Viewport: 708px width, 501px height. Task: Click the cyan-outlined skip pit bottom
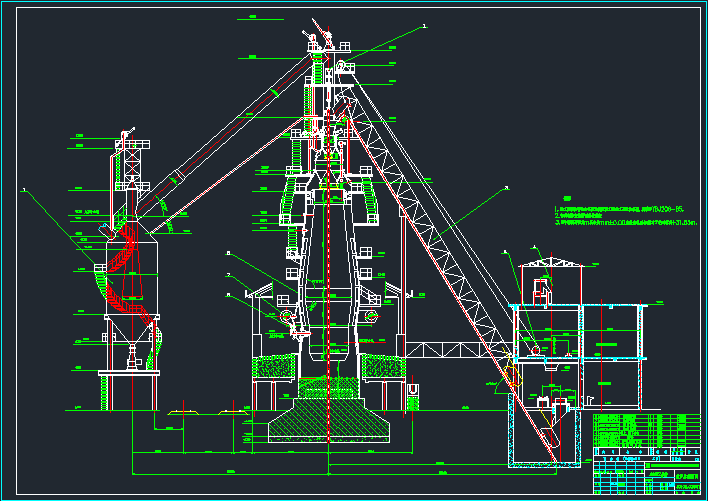point(545,464)
